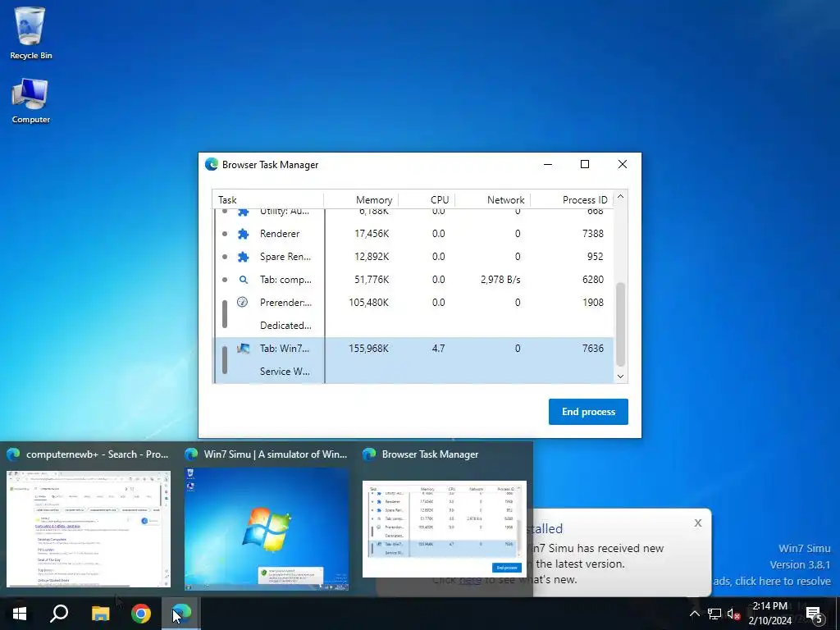
Task: Switch to computernewb+ Search window thumbnail
Action: (89, 529)
